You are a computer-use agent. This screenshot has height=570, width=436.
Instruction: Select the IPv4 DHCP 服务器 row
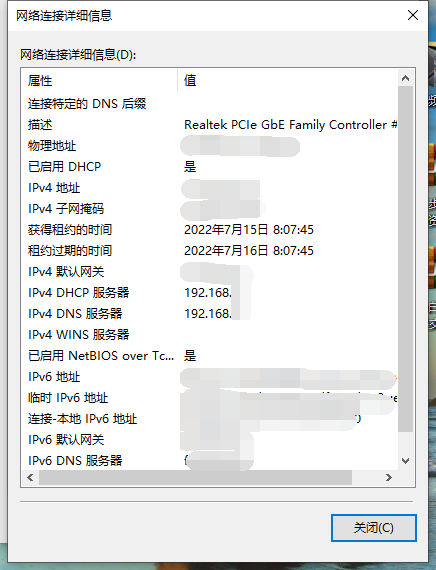coord(209,293)
